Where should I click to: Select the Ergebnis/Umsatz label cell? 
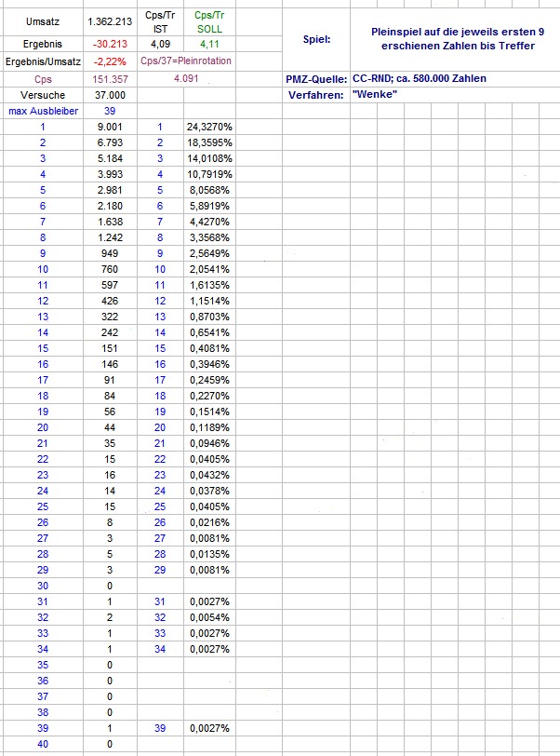coord(43,61)
